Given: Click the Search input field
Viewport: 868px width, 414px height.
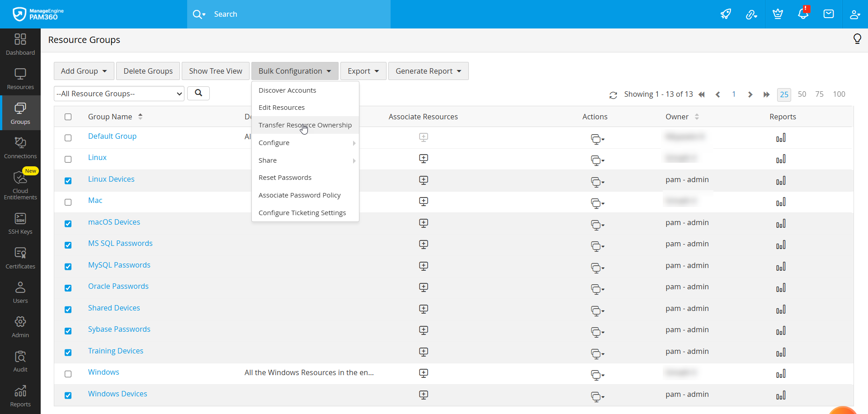Looking at the screenshot, I should coord(298,14).
